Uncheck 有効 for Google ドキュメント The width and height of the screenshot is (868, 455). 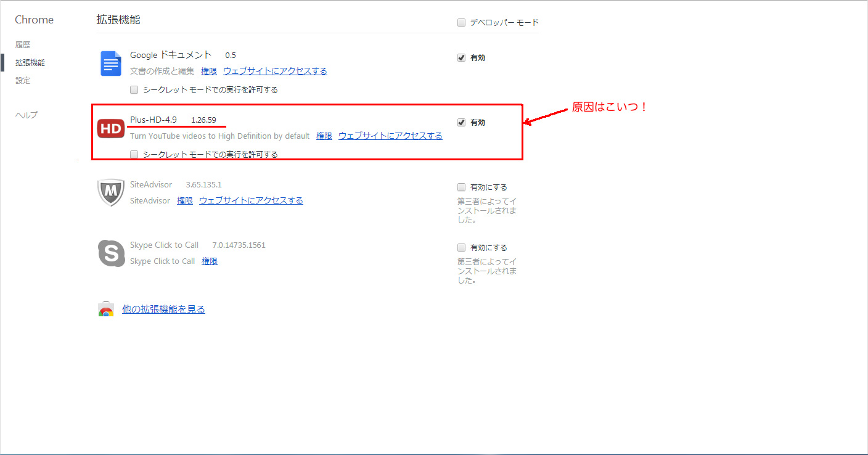click(x=461, y=58)
